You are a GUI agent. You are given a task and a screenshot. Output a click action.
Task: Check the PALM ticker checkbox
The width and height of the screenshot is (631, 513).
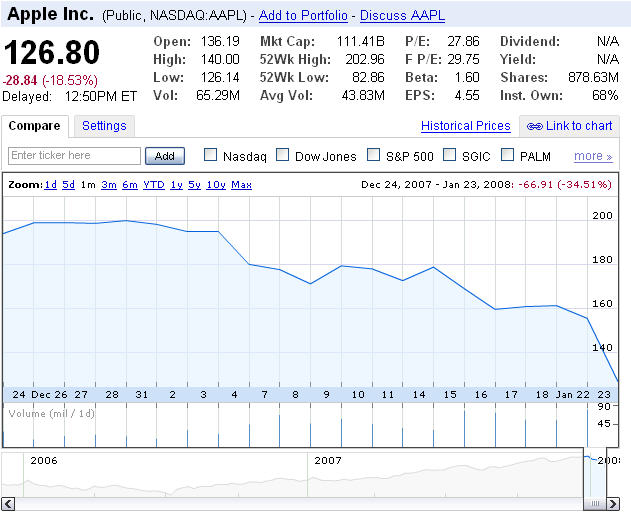pyautogui.click(x=508, y=155)
